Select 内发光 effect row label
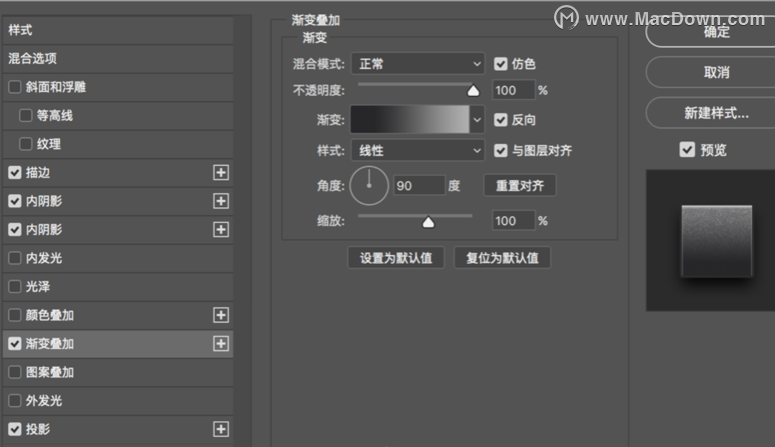This screenshot has height=447, width=775. (44, 258)
